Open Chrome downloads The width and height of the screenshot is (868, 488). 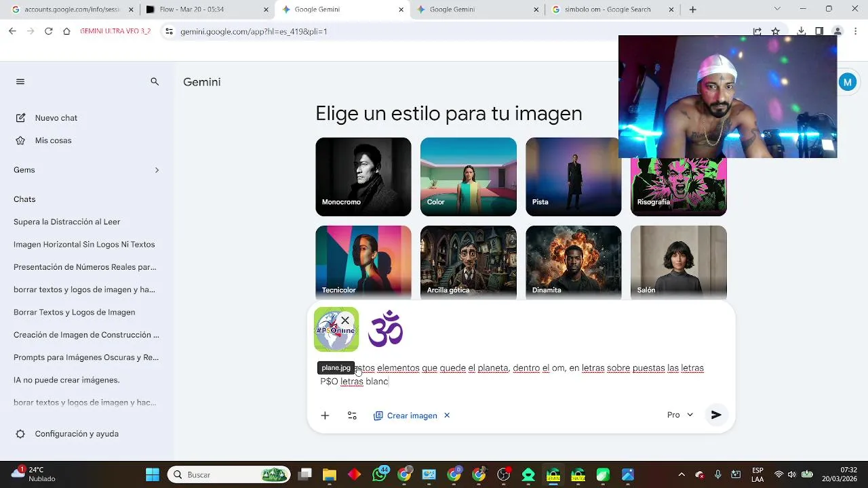click(801, 31)
